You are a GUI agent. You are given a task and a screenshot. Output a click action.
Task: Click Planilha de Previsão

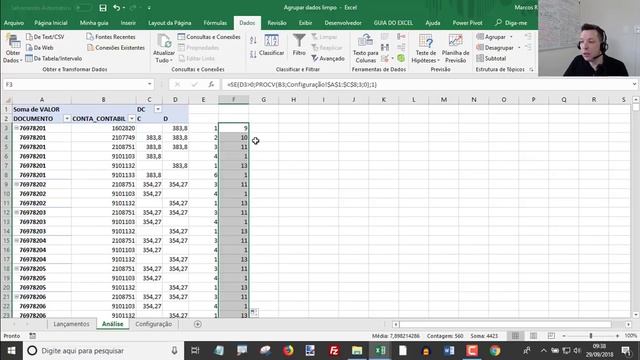tap(455, 49)
